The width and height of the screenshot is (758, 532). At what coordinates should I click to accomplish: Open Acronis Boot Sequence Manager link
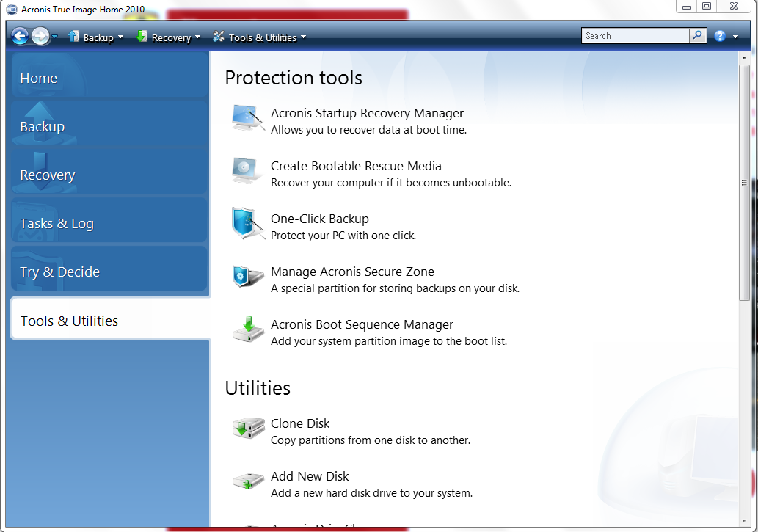coord(362,324)
